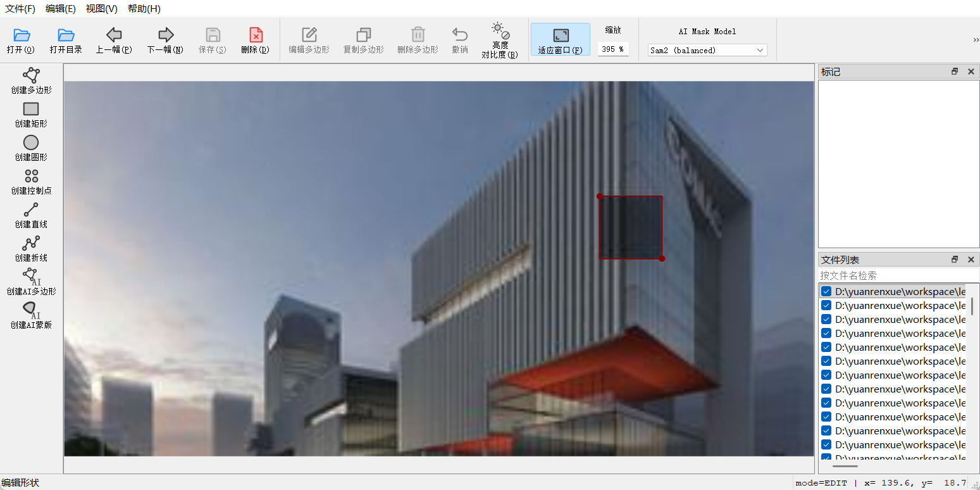Go to the next image (下一幅)
980x490 pixels.
click(x=165, y=40)
